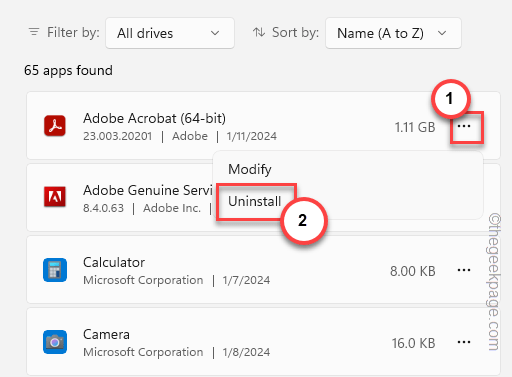Select the Calculator name text
512x377 pixels.
point(114,262)
